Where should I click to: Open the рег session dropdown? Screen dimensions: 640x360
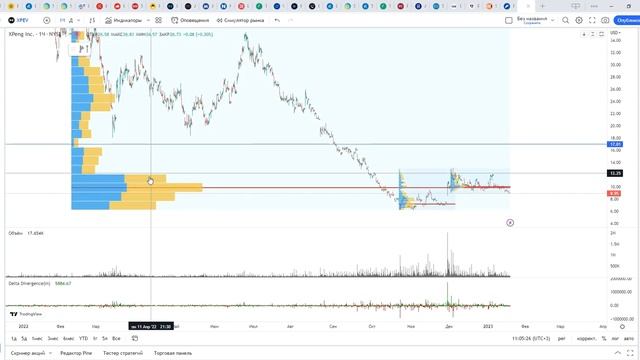point(562,338)
